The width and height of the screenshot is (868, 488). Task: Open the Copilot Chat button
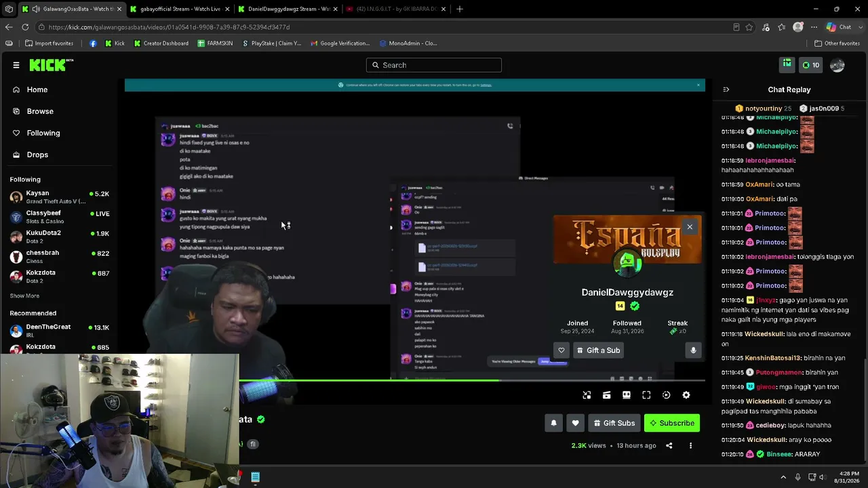[x=840, y=27]
